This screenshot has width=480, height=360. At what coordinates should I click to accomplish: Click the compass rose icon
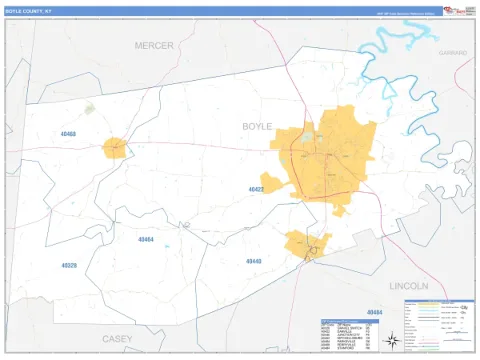(x=392, y=340)
